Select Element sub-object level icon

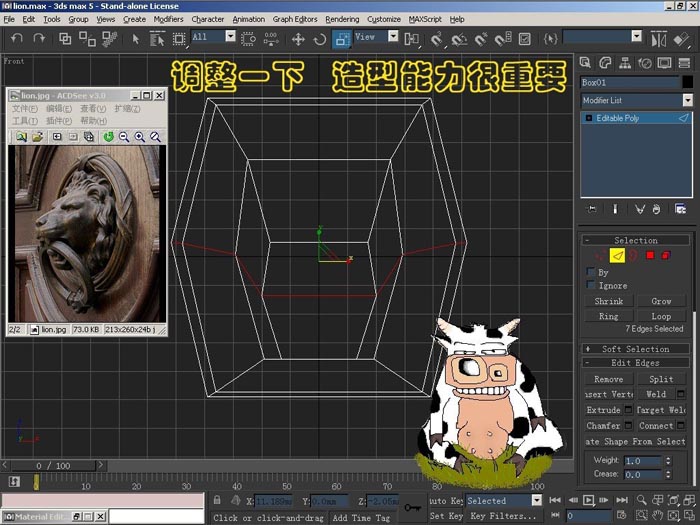coord(666,255)
